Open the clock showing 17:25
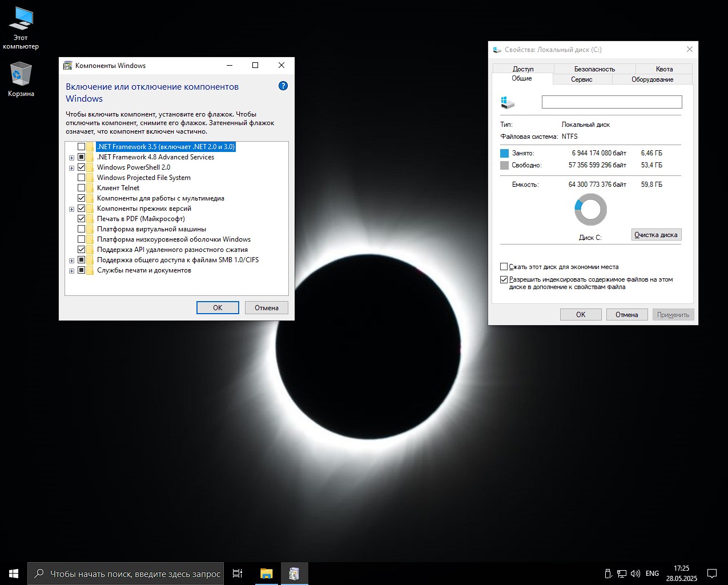Viewport: 728px width, 585px height. pos(681,574)
